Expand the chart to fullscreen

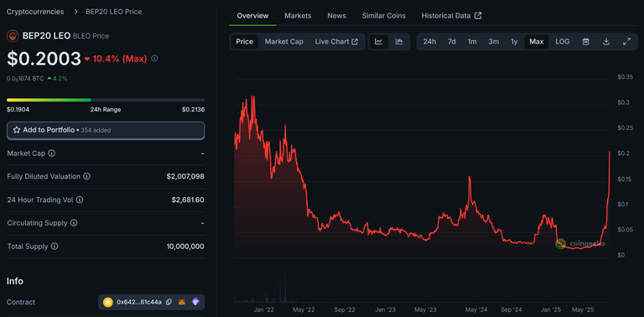(x=626, y=41)
